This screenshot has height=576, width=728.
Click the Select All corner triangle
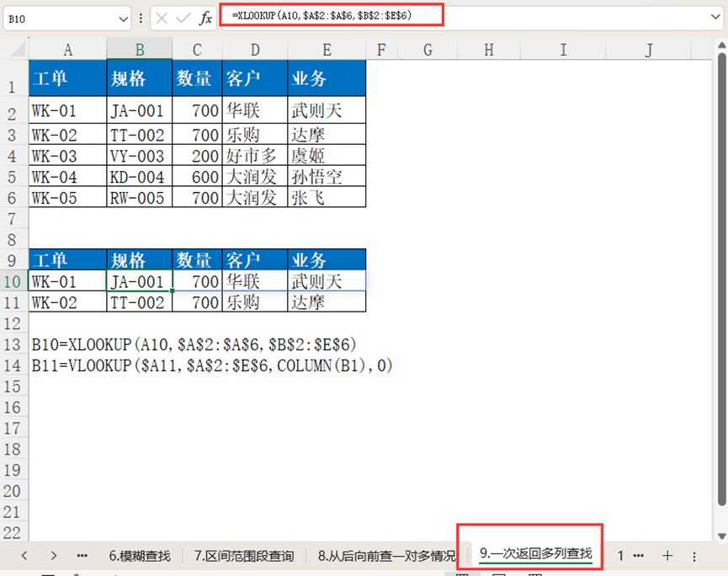[x=18, y=49]
